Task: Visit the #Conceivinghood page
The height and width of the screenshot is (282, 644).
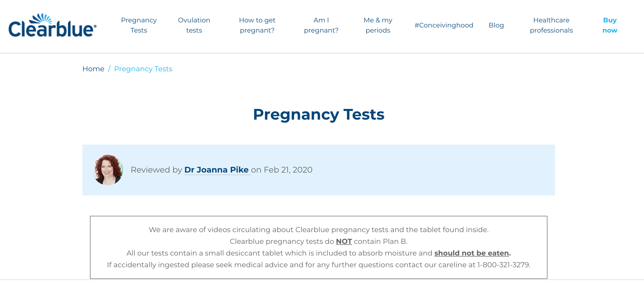Action: pyautogui.click(x=444, y=25)
